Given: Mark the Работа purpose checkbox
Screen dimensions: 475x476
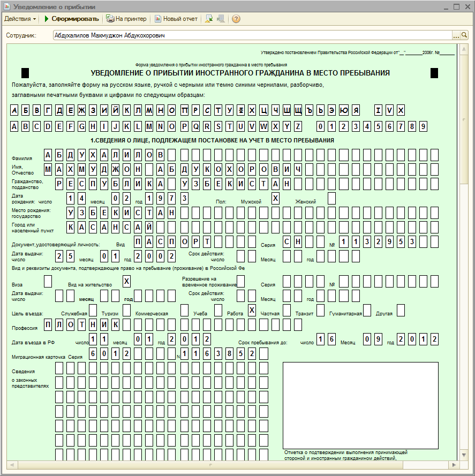Looking at the screenshot, I should 252,310.
